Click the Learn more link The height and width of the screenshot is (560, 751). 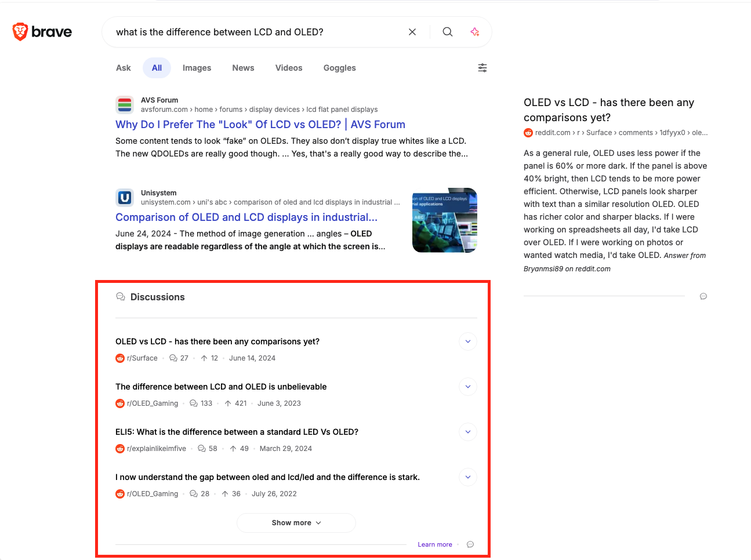click(x=435, y=544)
